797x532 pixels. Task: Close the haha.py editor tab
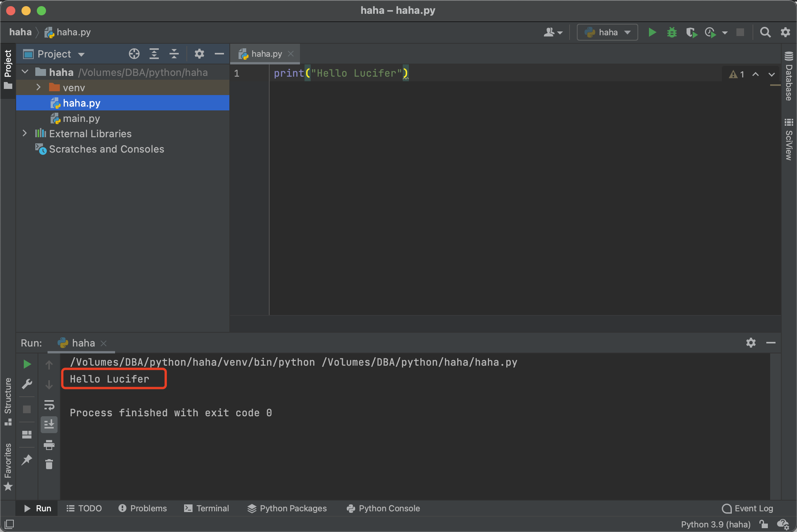(291, 54)
